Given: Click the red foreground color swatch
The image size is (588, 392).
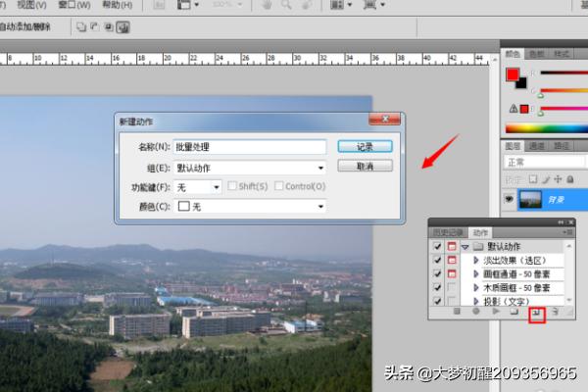Looking at the screenshot, I should pos(512,74).
